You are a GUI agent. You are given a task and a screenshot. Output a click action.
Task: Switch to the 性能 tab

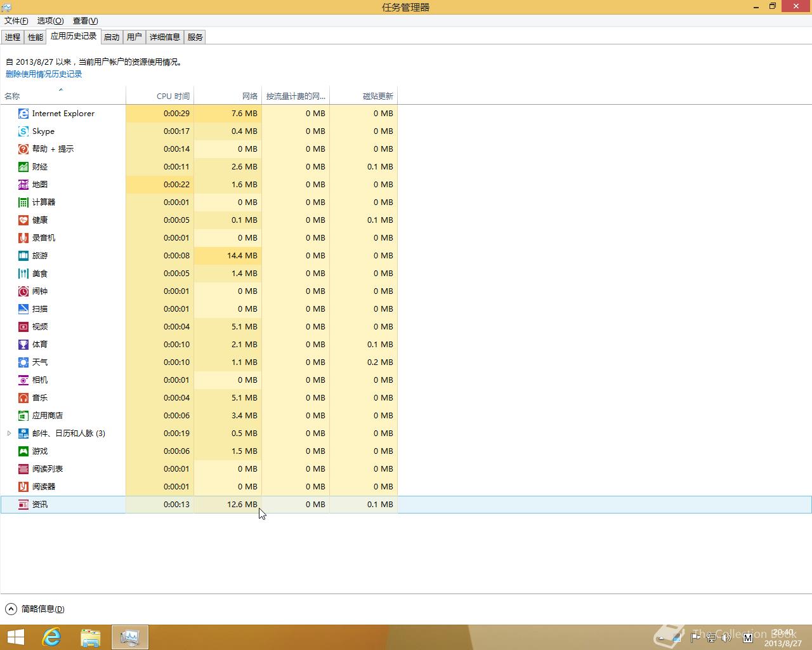36,37
